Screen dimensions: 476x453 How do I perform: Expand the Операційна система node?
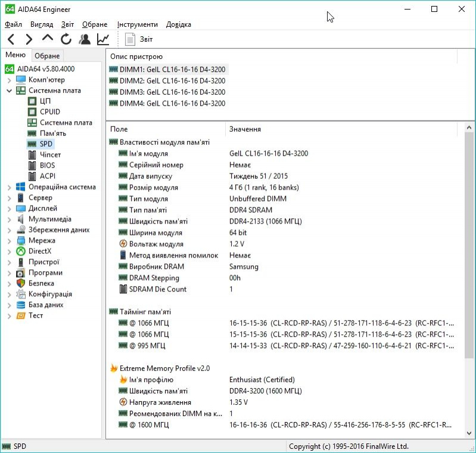point(9,188)
